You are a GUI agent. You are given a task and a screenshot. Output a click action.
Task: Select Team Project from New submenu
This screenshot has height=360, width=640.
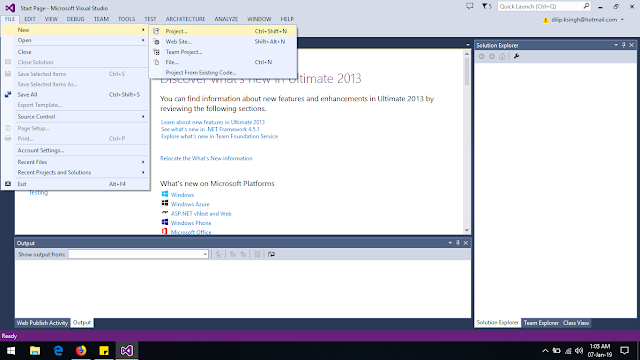tap(223, 52)
